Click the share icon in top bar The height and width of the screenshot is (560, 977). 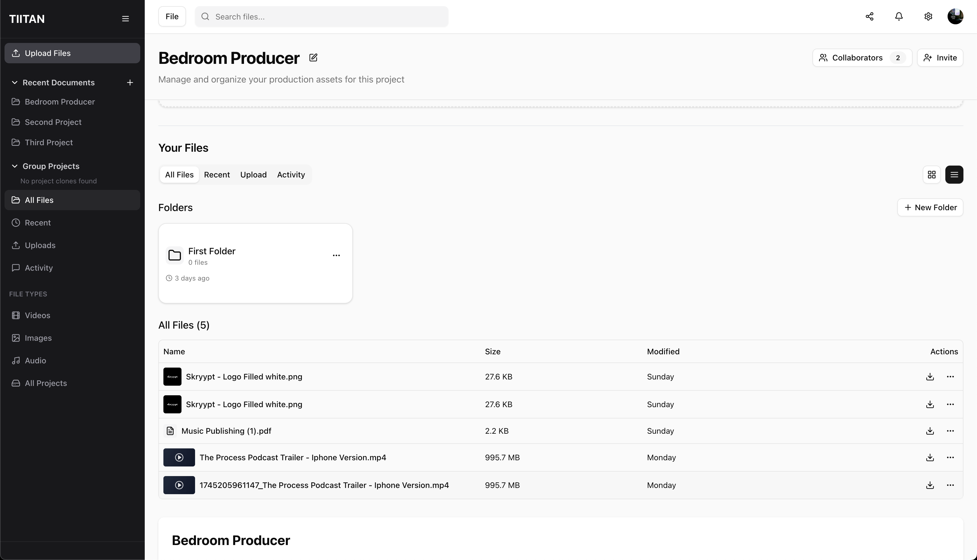pyautogui.click(x=869, y=17)
